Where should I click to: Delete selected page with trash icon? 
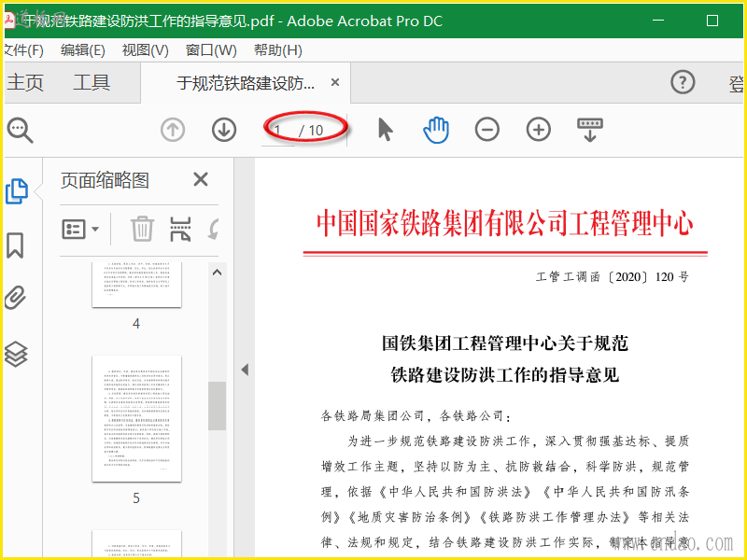click(142, 229)
